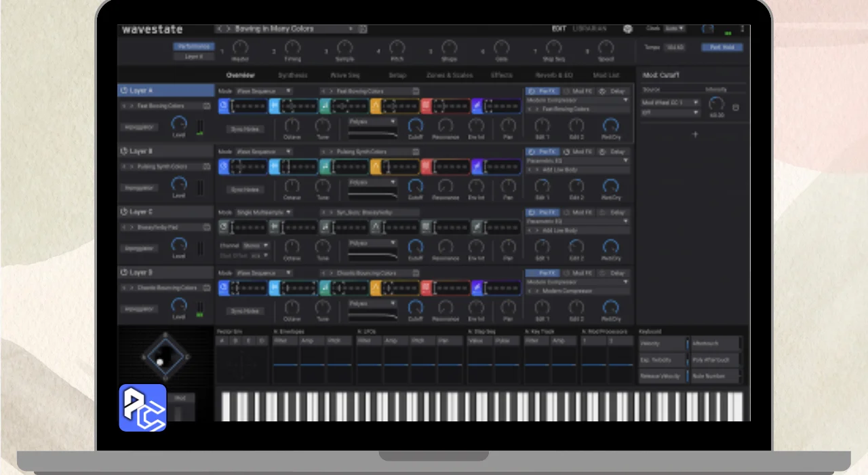This screenshot has height=475, width=868.
Task: Switch to the Synthesis tab
Action: [x=292, y=75]
